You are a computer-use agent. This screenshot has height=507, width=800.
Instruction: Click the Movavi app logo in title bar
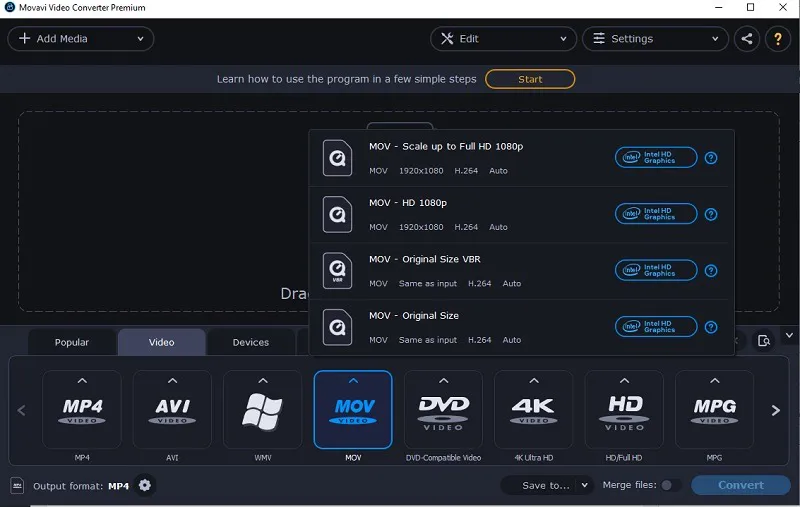[10, 7]
